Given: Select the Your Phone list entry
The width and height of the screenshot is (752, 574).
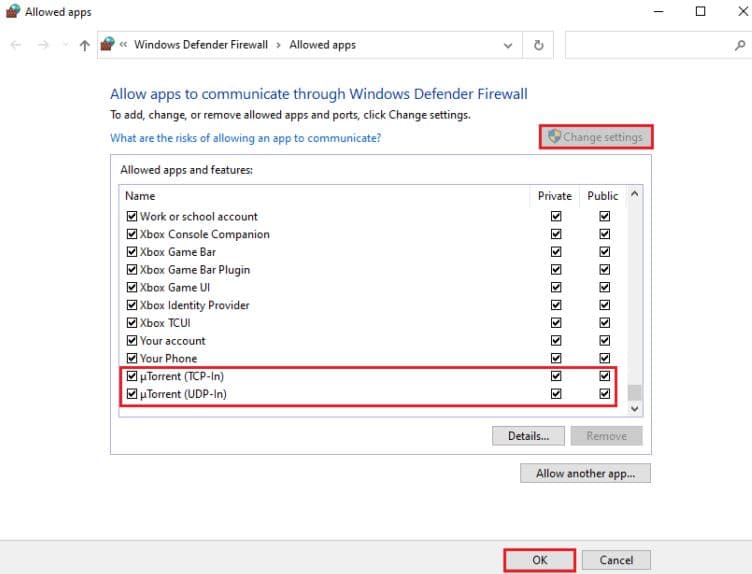Looking at the screenshot, I should [x=168, y=358].
